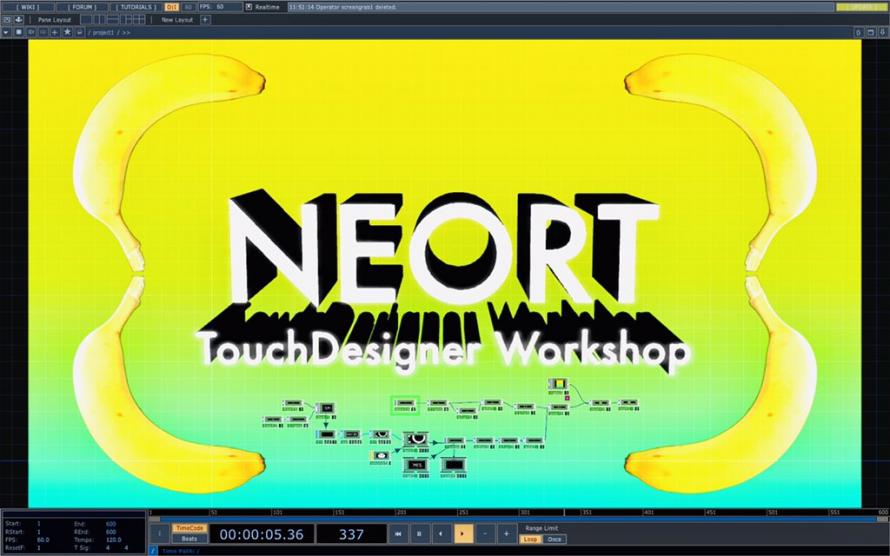Click the End value 600

click(111, 524)
